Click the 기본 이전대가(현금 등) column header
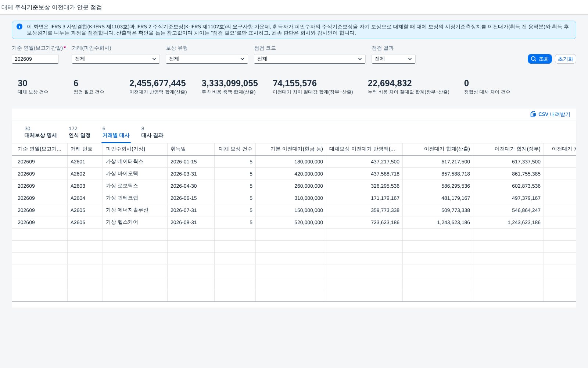 coord(291,149)
